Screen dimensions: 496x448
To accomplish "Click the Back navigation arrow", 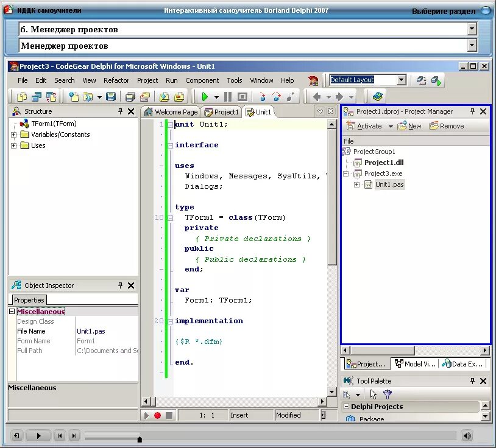I will (317, 97).
